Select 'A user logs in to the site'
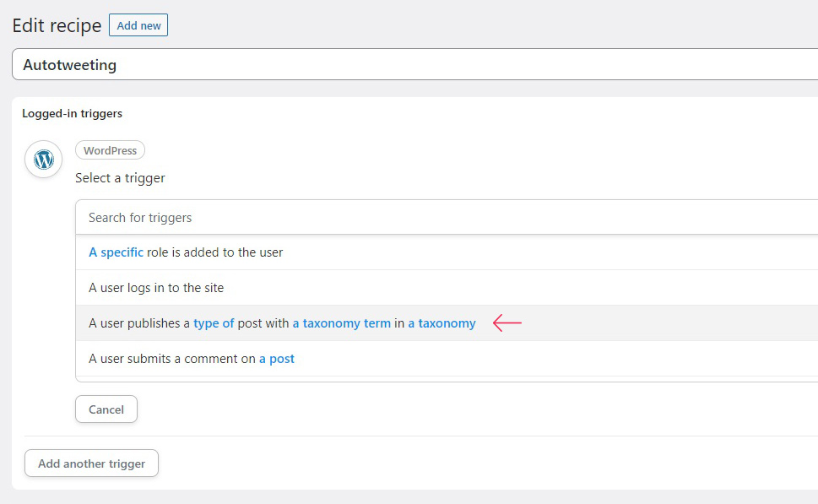This screenshot has width=818, height=504. point(447,288)
